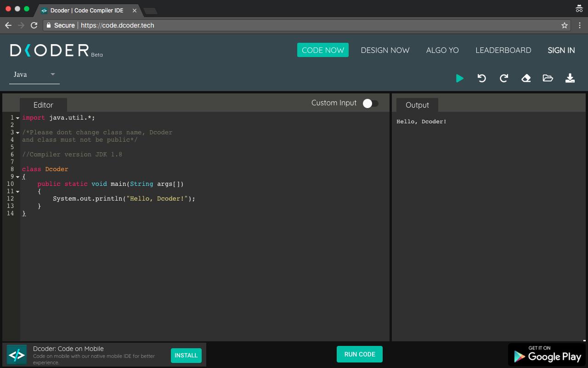Screen dimensions: 588x368
Task: Collapse the code fold at class Dcoder
Action: 17,176
